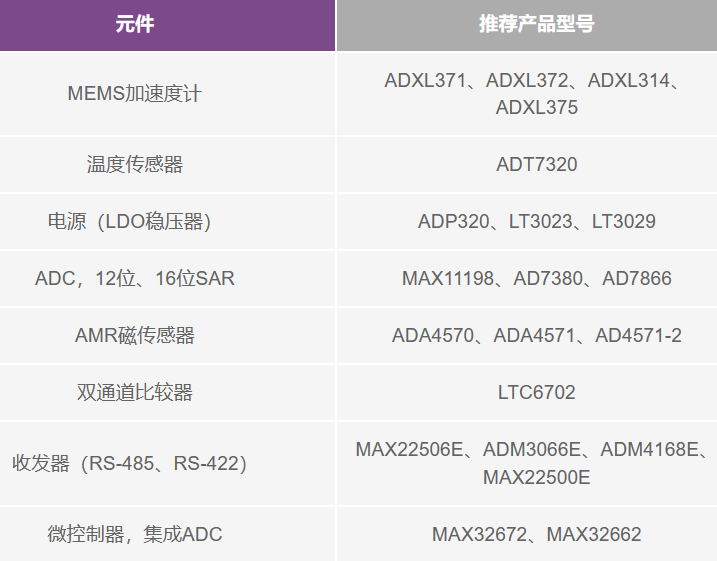Select the 电源（LDO稳压器）cell

click(x=167, y=222)
